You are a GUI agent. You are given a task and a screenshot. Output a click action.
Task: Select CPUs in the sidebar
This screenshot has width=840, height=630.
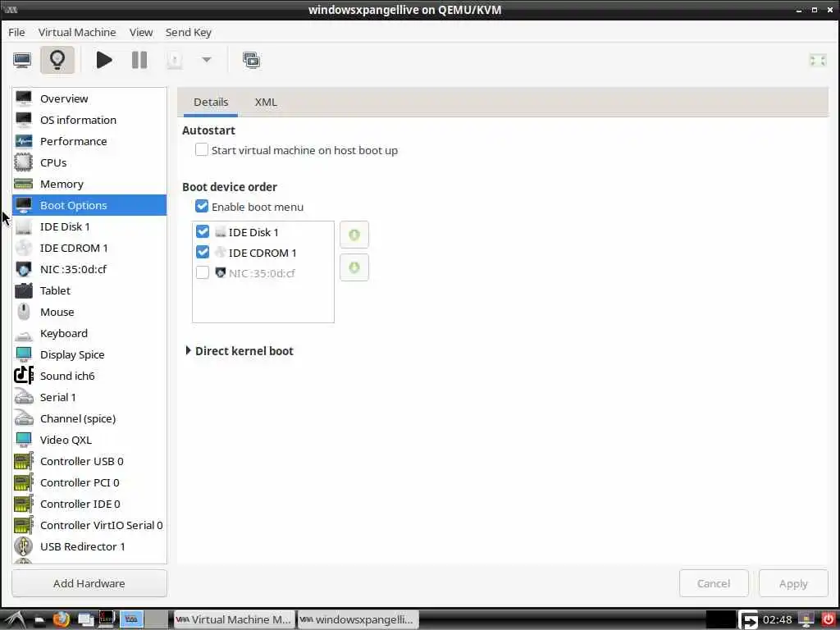tap(89, 162)
